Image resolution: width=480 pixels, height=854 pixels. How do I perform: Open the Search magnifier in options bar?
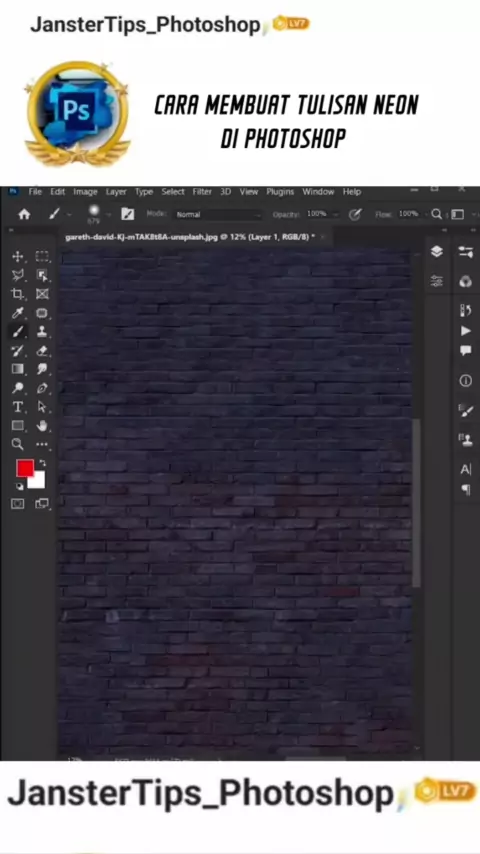pos(436,214)
